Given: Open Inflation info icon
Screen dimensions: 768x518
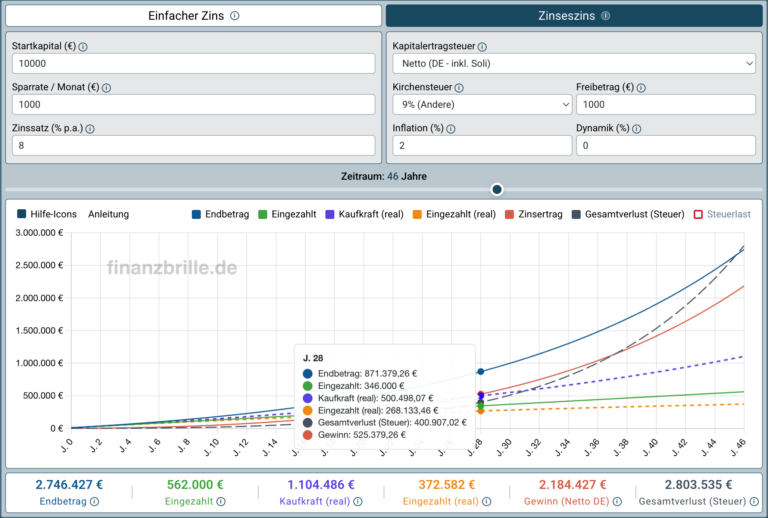Looking at the screenshot, I should pyautogui.click(x=451, y=129).
